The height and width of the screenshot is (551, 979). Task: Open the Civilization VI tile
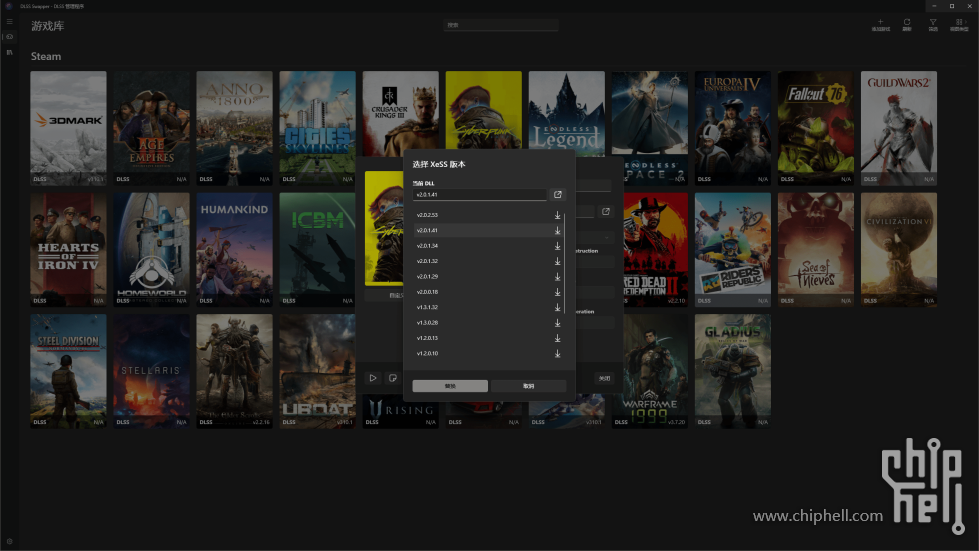(x=899, y=250)
